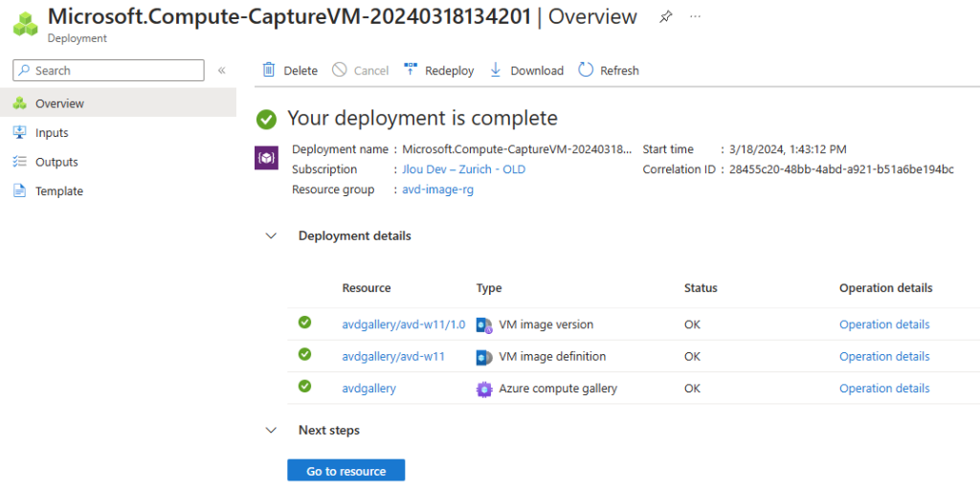Click the Delete trash icon
The height and width of the screenshot is (491, 980).
click(x=269, y=70)
